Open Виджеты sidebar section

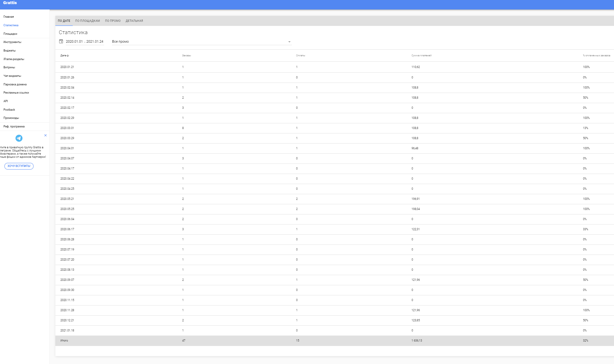point(9,51)
